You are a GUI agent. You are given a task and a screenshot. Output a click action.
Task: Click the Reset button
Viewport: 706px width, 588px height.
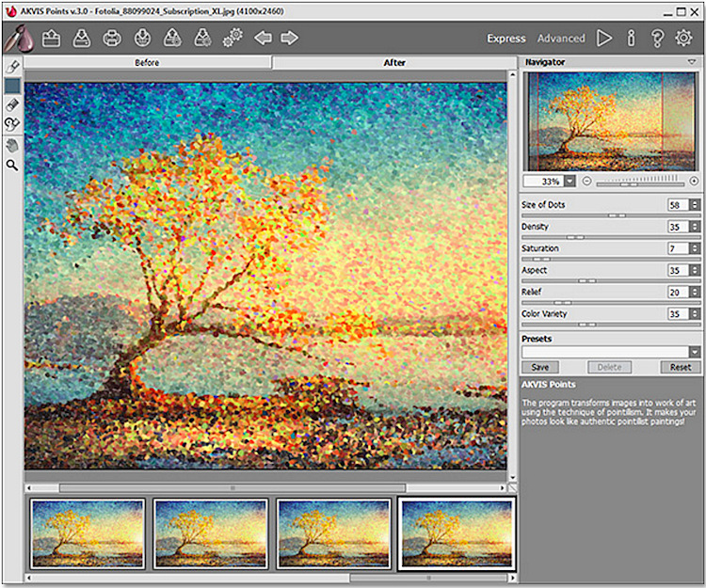[x=680, y=368]
